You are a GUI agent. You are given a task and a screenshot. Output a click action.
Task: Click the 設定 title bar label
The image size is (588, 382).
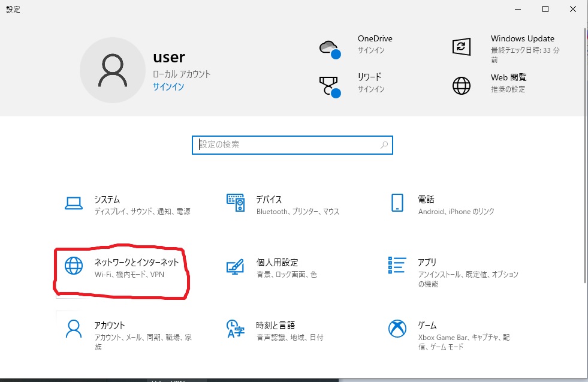point(13,9)
